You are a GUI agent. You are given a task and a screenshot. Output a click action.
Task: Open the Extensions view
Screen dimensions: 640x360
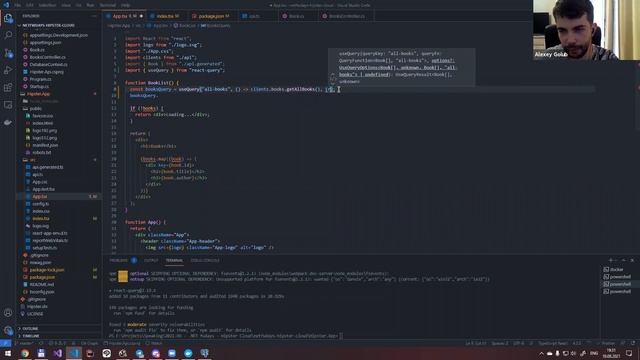click(x=8, y=88)
